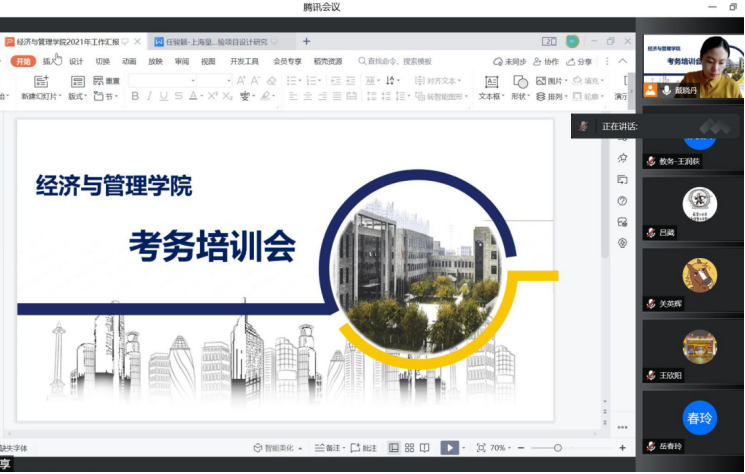Switch to slide sorter grid view

tap(409, 448)
